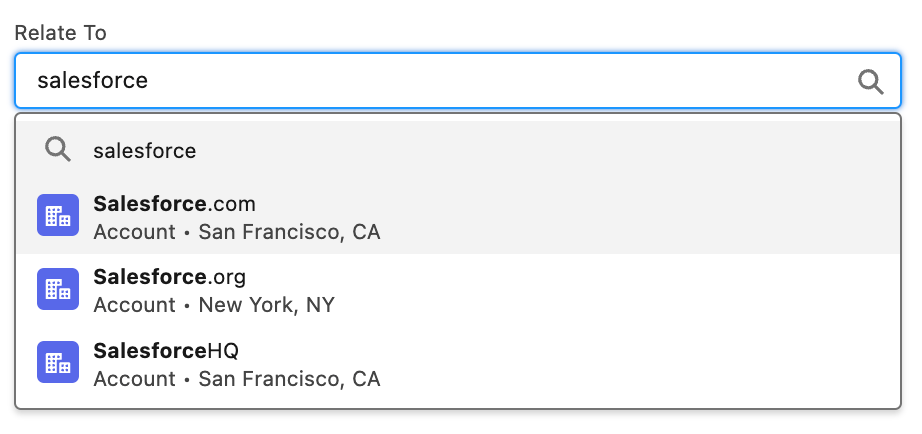Image resolution: width=922 pixels, height=434 pixels.
Task: Click the magnifier icon in Relate To field
Action: pyautogui.click(x=871, y=82)
